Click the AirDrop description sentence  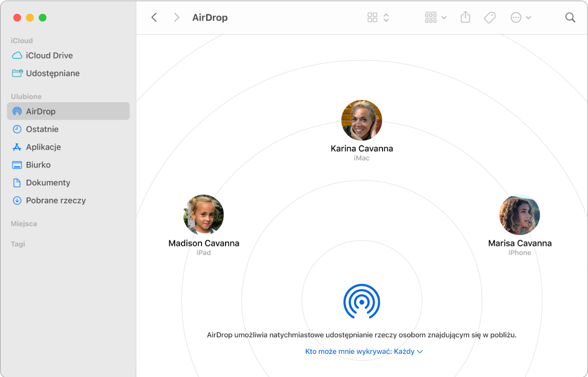(x=361, y=335)
